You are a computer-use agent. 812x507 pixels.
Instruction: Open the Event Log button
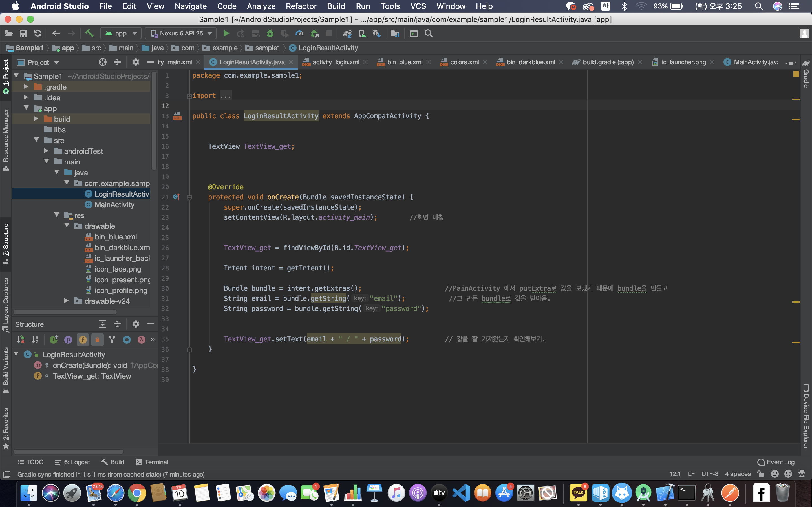[776, 462]
